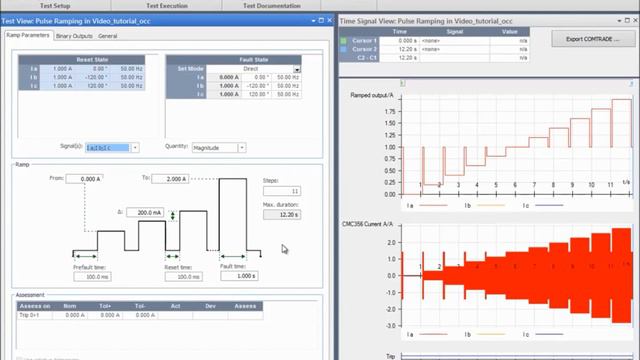Click the Cursor 2 signal <none> cell
The width and height of the screenshot is (640, 360).
click(x=455, y=49)
